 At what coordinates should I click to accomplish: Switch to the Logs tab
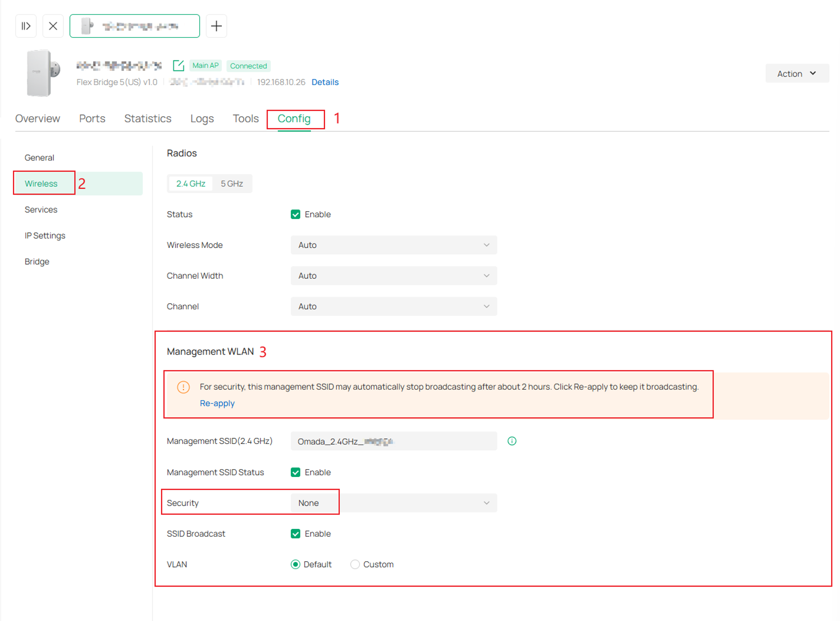(202, 119)
